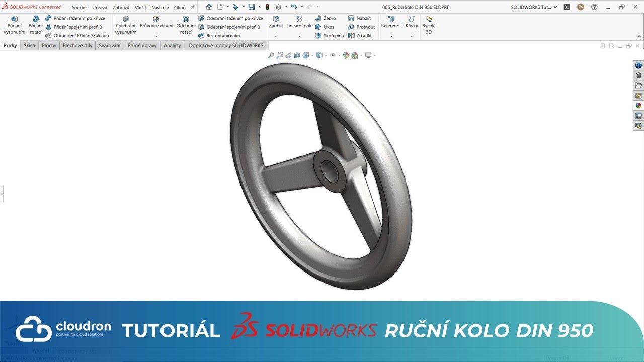Expand Display Style cube dropdown
This screenshot has width=644, height=362.
(x=325, y=56)
